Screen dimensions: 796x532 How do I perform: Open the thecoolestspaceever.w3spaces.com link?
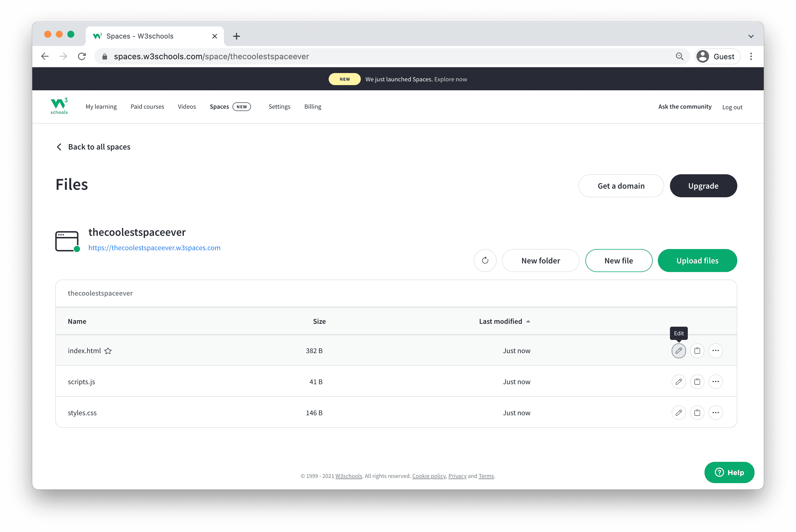tap(154, 248)
